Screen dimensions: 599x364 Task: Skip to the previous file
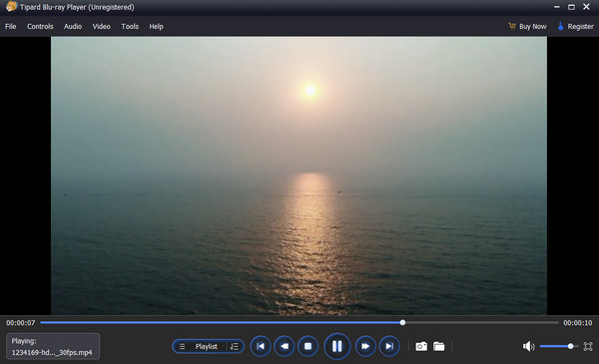[261, 346]
